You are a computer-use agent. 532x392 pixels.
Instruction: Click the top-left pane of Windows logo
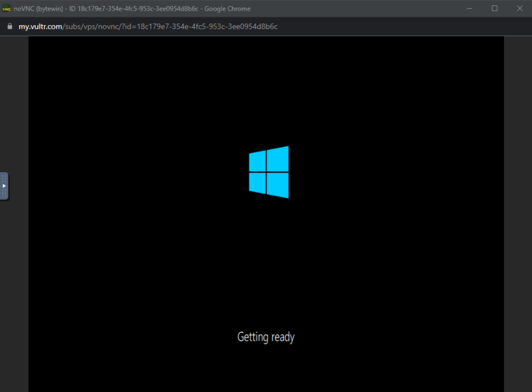coord(257,161)
